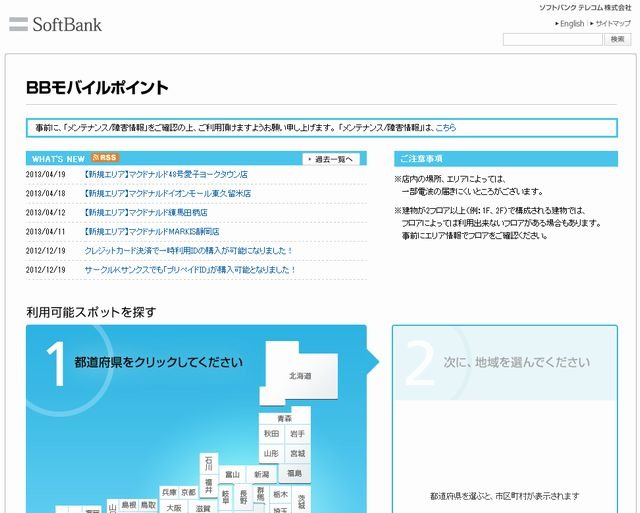Select 長野 on the map
This screenshot has height=513, width=640.
coord(243,497)
